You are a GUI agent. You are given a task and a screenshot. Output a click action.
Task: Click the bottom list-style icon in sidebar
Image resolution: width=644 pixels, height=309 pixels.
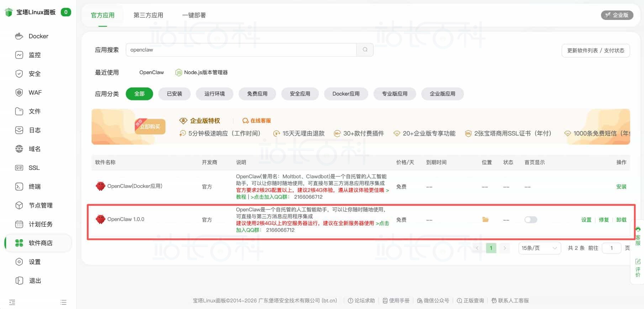coord(63,302)
